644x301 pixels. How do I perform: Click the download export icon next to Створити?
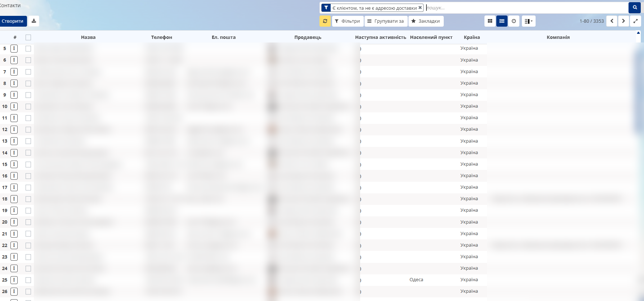click(x=34, y=21)
